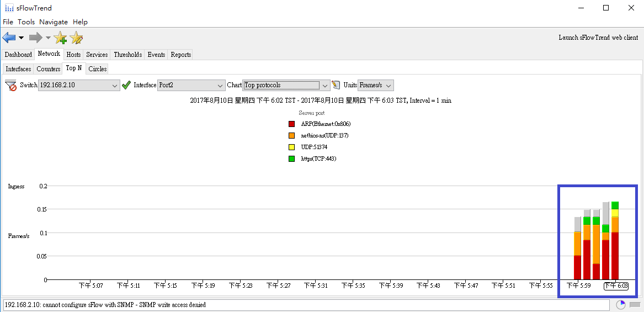Click the add favorite star icon
The width and height of the screenshot is (644, 312).
point(60,38)
